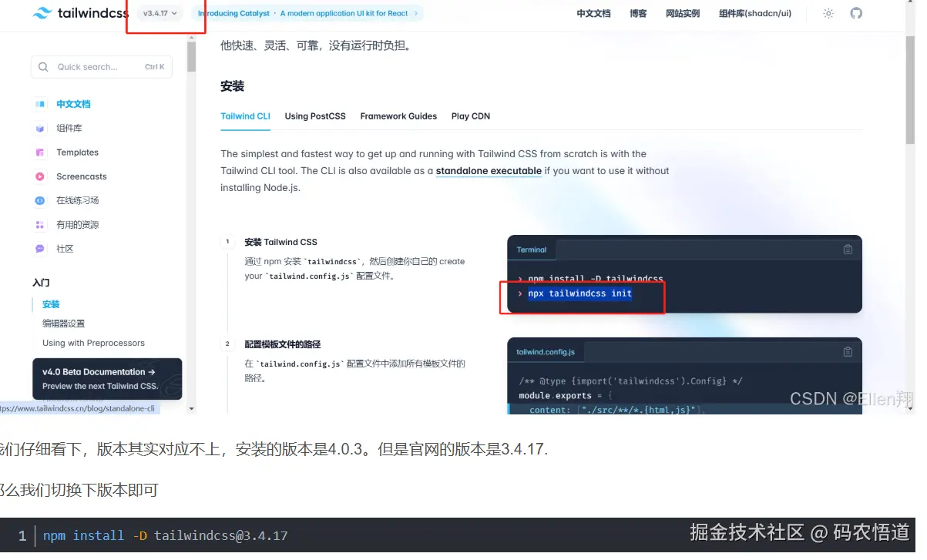Open 博客 in the top navigation

pyautogui.click(x=638, y=13)
